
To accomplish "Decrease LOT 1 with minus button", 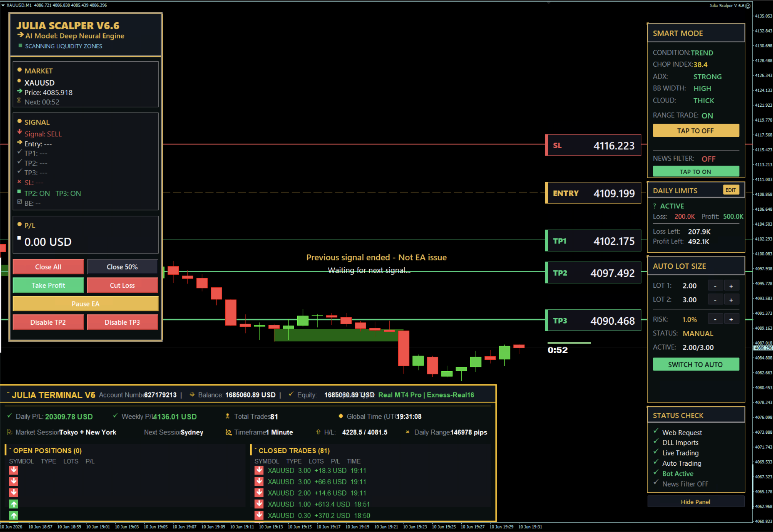I will (715, 286).
